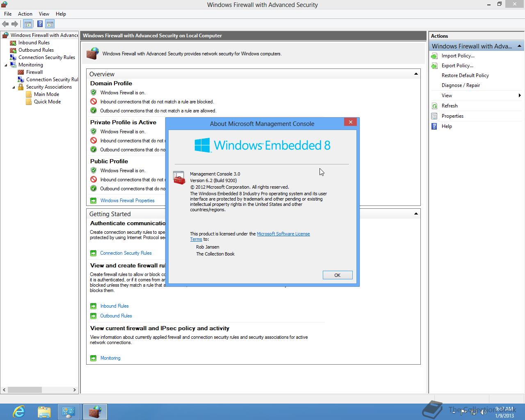Open the View menu

coord(44,14)
